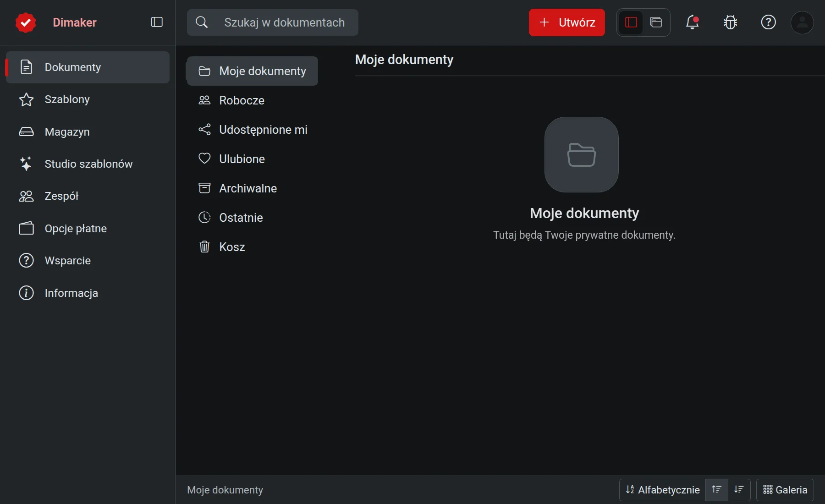The image size is (825, 504).
Task: Click the Ulubione heart icon
Action: click(x=204, y=159)
